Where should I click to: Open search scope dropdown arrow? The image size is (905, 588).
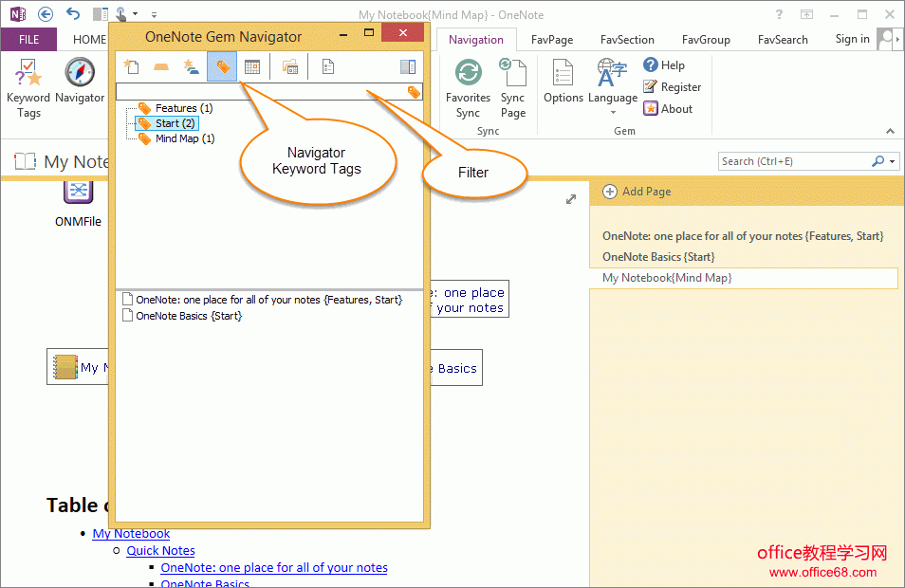pyautogui.click(x=893, y=161)
